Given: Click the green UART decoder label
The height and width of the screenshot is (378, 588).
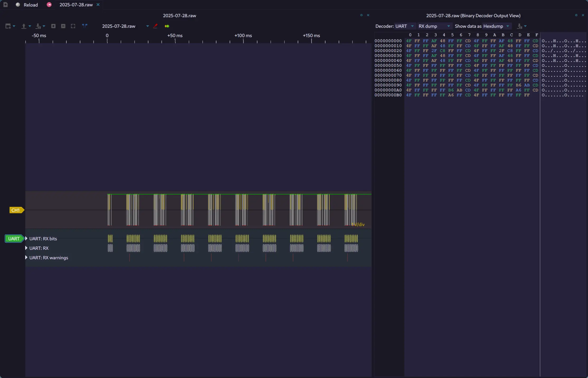Looking at the screenshot, I should [x=14, y=239].
